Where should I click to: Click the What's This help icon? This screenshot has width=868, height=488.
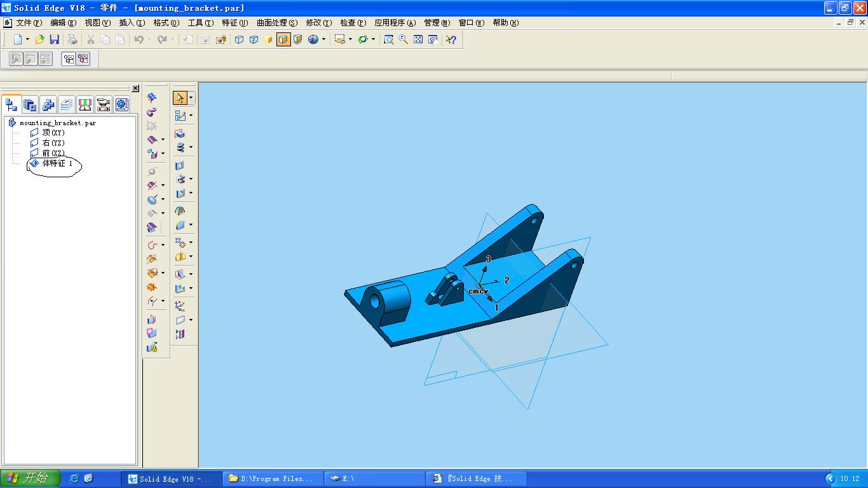click(451, 39)
